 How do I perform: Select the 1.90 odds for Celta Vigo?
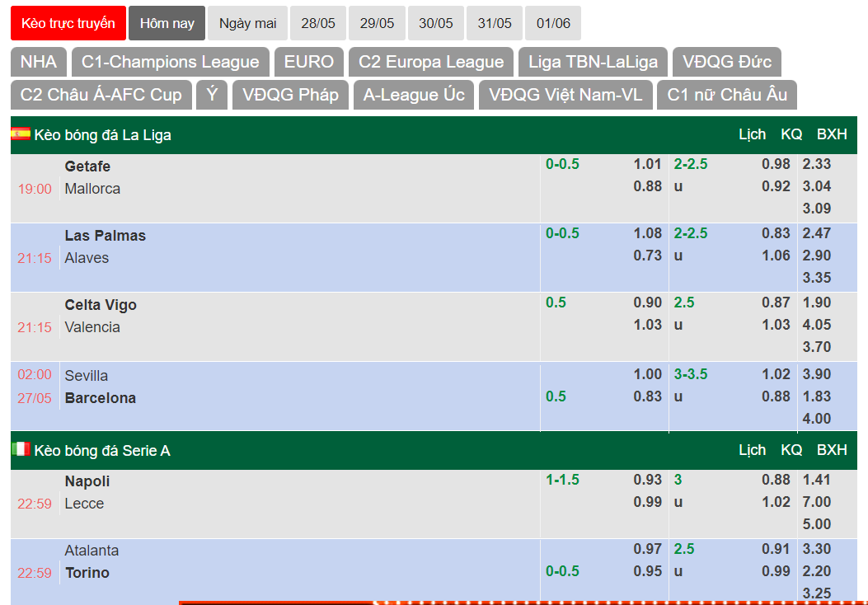tap(817, 302)
